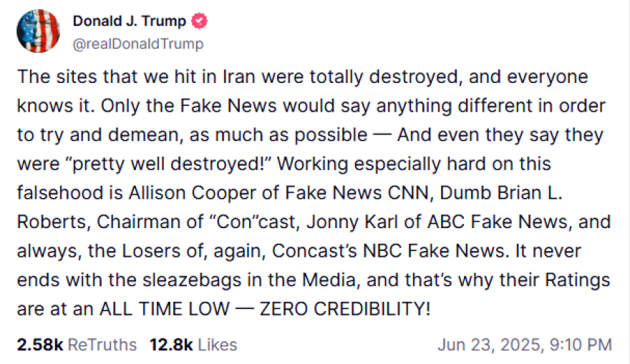This screenshot has width=630, height=364.
Task: Click the 12.8k likes count number
Action: (x=170, y=345)
